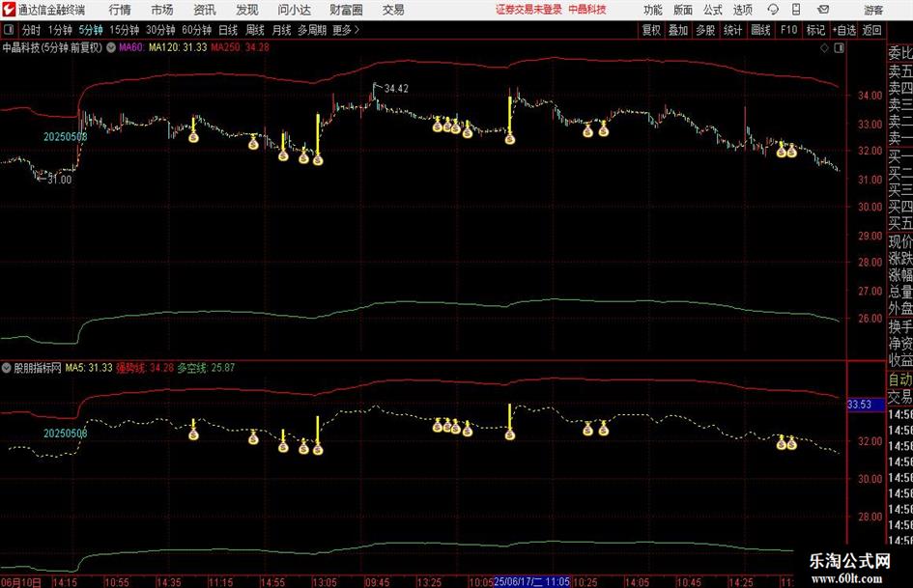
Task: Switch to 分时 view tab
Action: click(x=31, y=30)
